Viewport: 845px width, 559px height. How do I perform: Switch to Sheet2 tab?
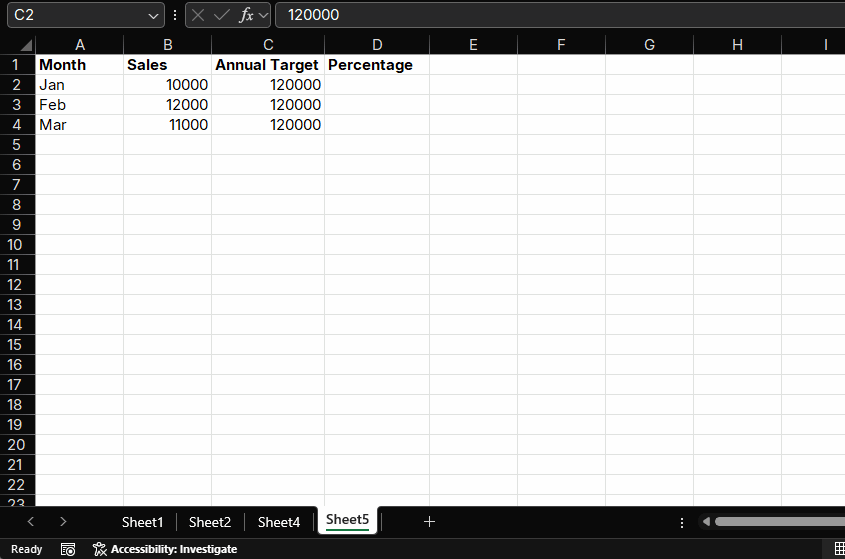(210, 522)
